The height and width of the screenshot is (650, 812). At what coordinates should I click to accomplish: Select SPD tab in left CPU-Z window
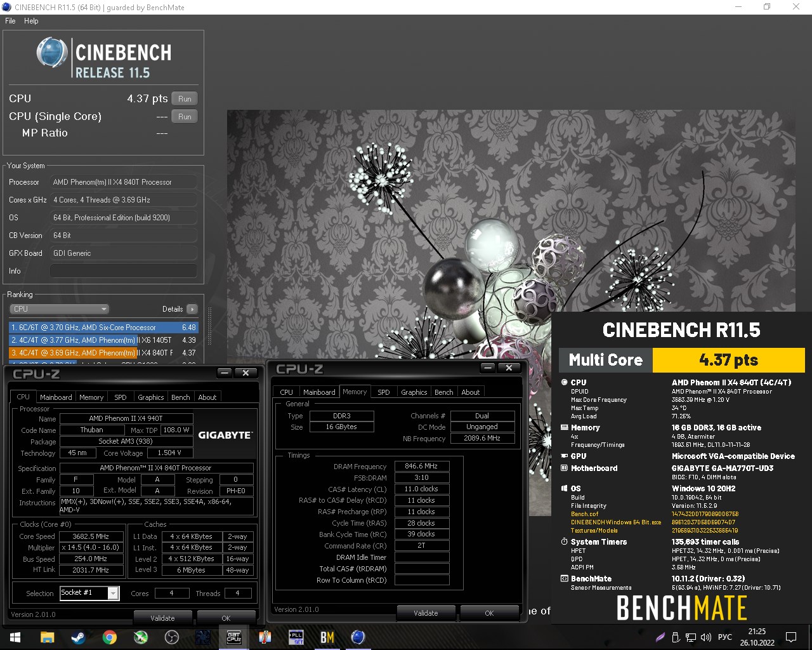coord(121,397)
